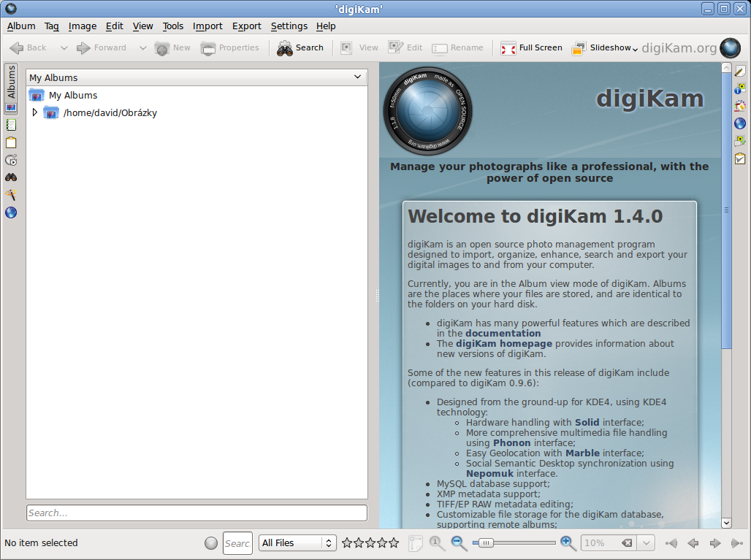
Task: Open the 10% zoom level dropdown arrow
Action: (x=646, y=542)
